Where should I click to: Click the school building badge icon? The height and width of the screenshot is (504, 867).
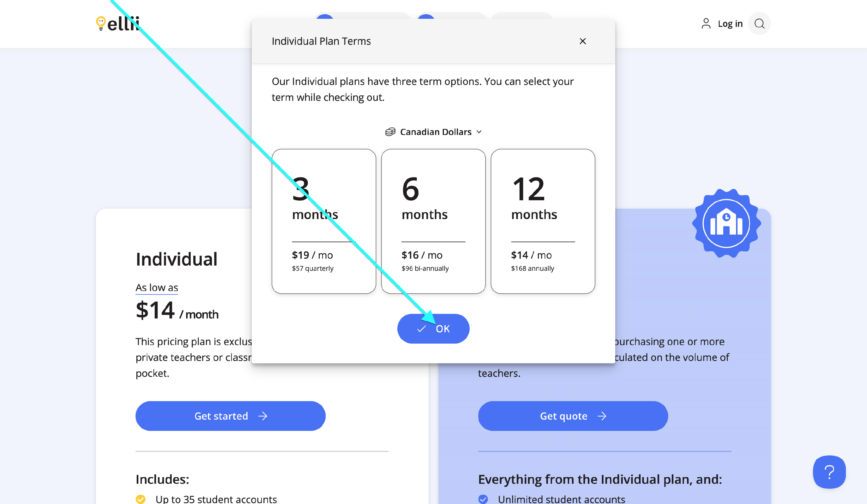point(726,223)
